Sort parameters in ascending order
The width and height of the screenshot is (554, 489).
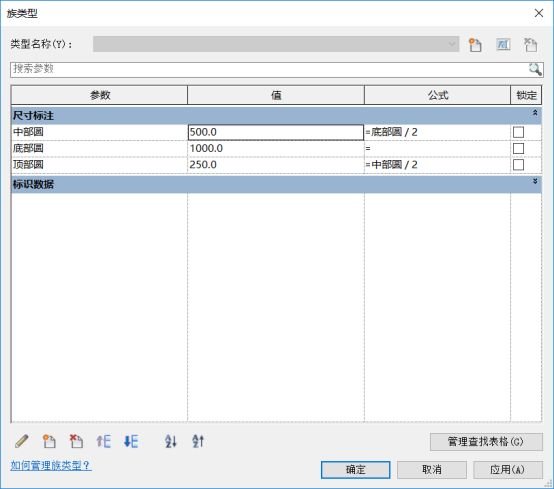point(171,441)
